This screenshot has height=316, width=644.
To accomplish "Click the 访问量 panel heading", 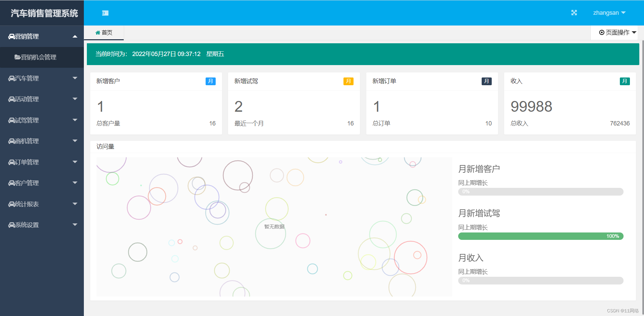I will pyautogui.click(x=105, y=147).
